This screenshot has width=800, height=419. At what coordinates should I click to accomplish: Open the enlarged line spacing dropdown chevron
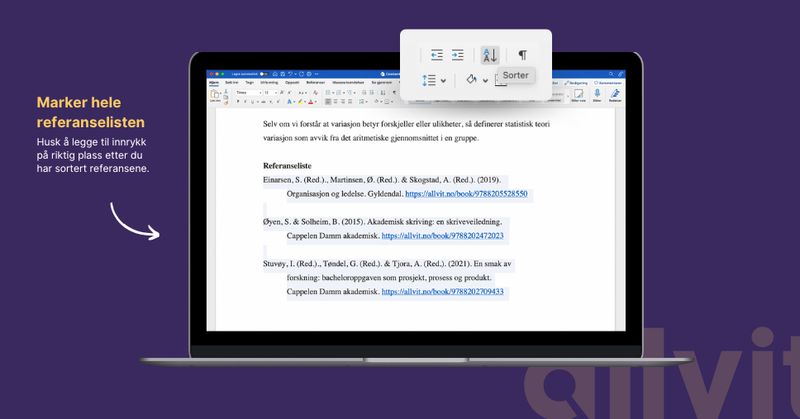pyautogui.click(x=443, y=81)
